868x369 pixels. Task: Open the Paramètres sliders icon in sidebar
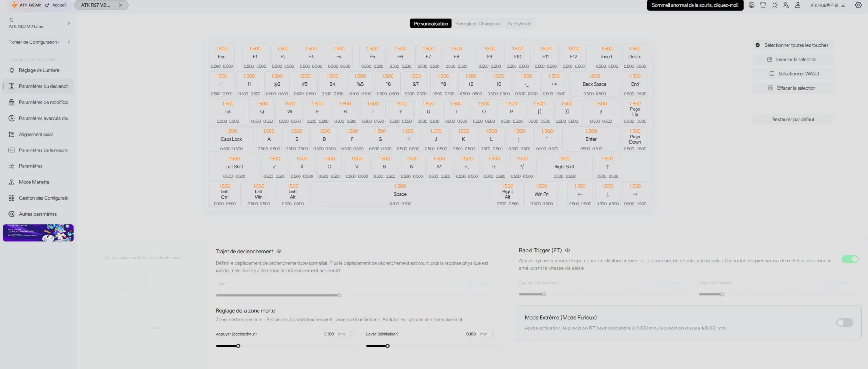click(x=12, y=166)
